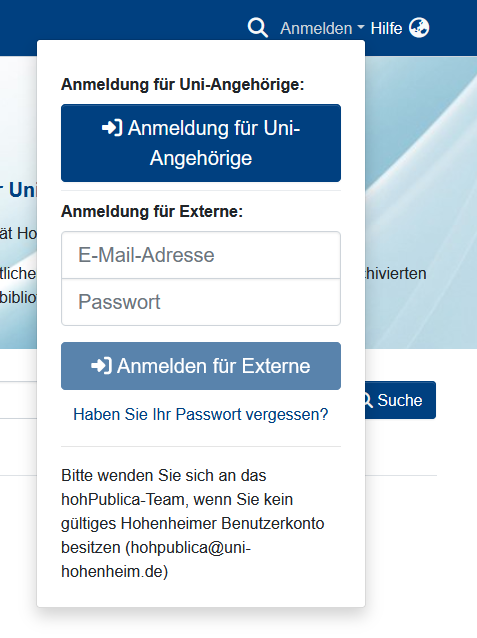Click the hohpublica@uni-hohenheim.de email address text
Viewport: 477px width, 638px height.
click(x=156, y=559)
